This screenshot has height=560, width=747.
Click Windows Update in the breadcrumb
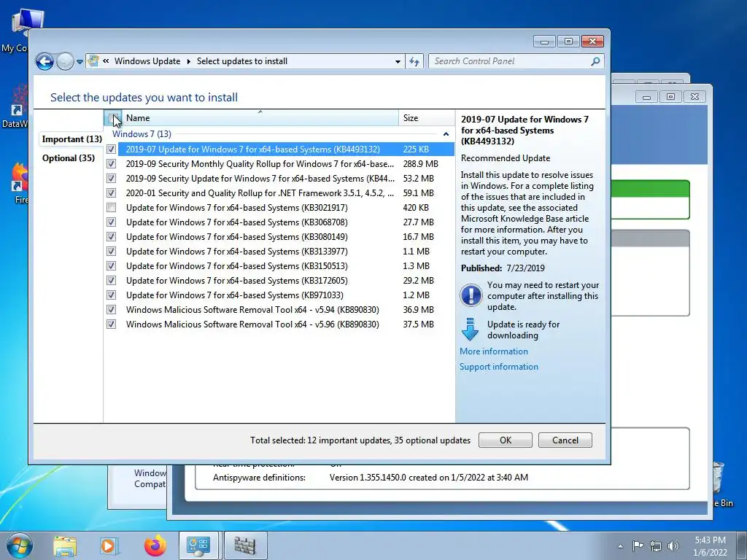point(147,61)
